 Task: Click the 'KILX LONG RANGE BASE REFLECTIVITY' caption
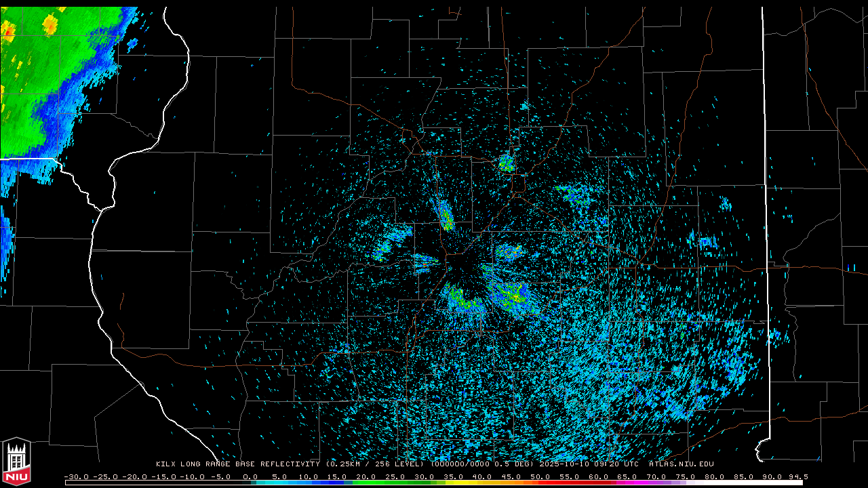239,464
